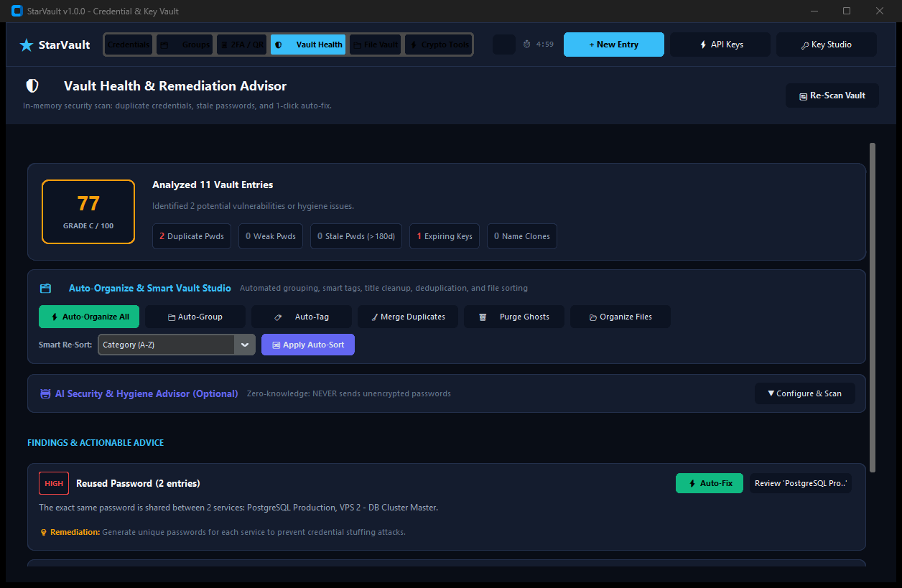Click the Remediation lightbulb icon
Image resolution: width=902 pixels, height=588 pixels.
click(44, 533)
